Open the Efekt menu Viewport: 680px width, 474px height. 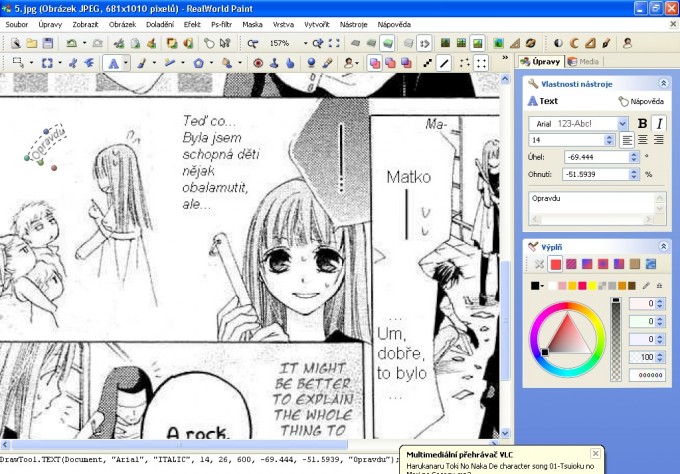(x=192, y=24)
